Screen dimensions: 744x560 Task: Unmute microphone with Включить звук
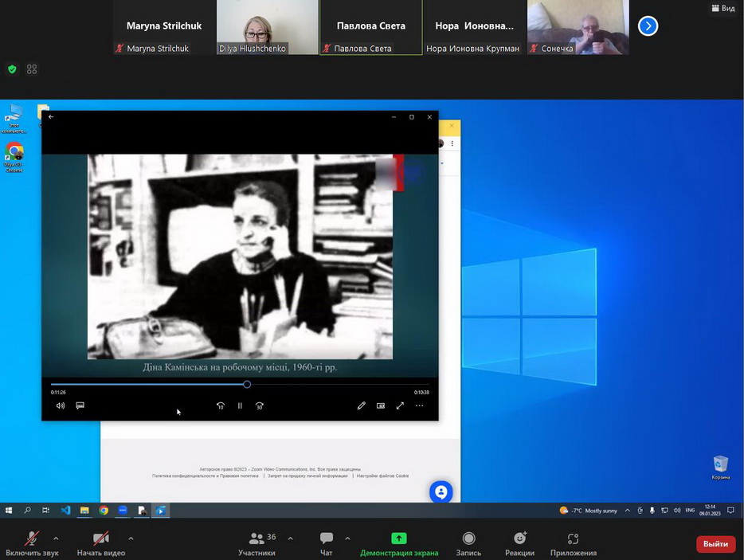(32, 543)
